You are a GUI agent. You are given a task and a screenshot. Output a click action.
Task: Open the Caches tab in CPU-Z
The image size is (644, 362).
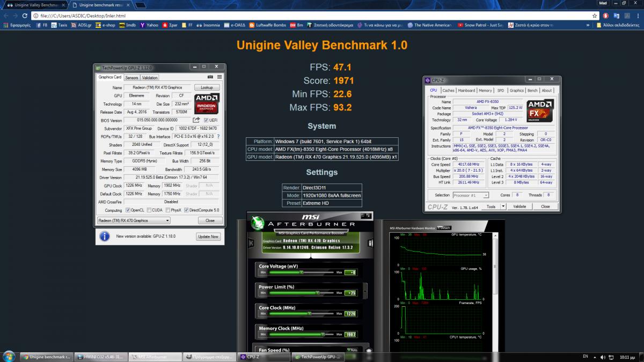coord(448,91)
